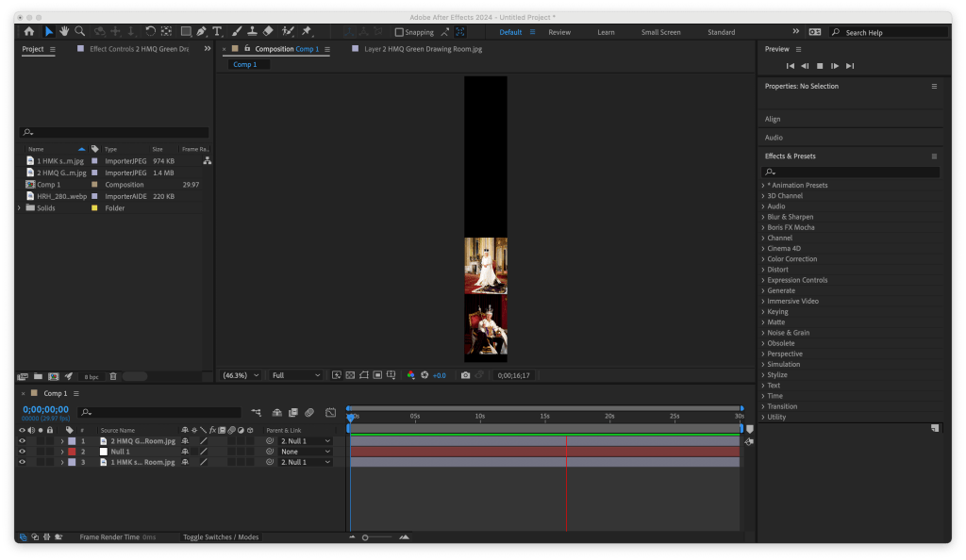The width and height of the screenshot is (966, 560).
Task: Activate the Clone Stamp tool
Action: [253, 31]
